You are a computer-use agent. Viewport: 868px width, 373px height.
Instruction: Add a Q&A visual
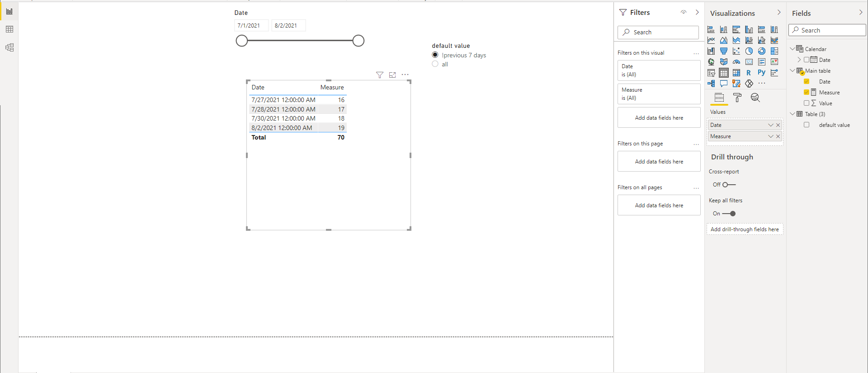pos(724,84)
